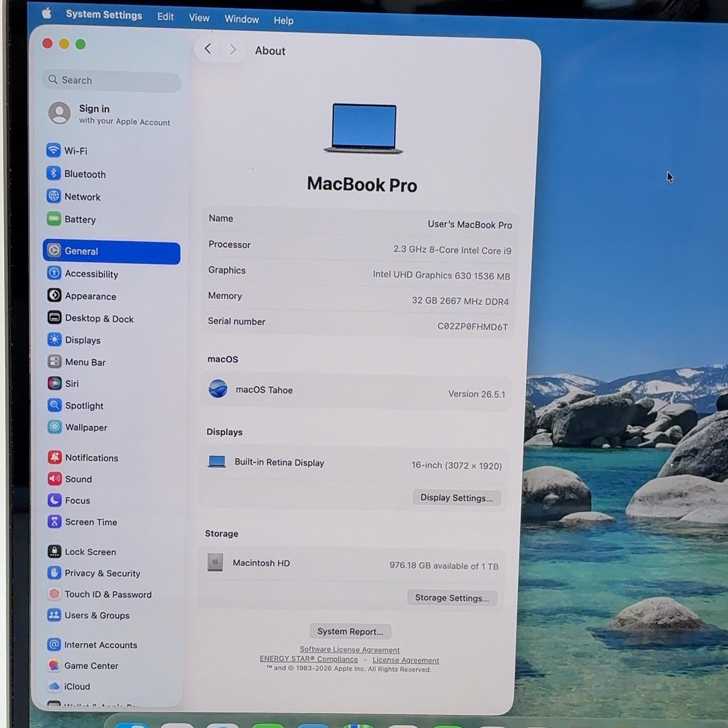The image size is (728, 728).
Task: Open the View menu
Action: coord(199,18)
